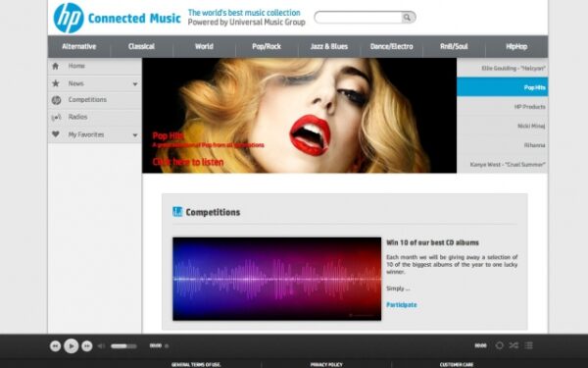Click 'Click here to listen' on banner
Screen dimensions: 588x368
188,162
